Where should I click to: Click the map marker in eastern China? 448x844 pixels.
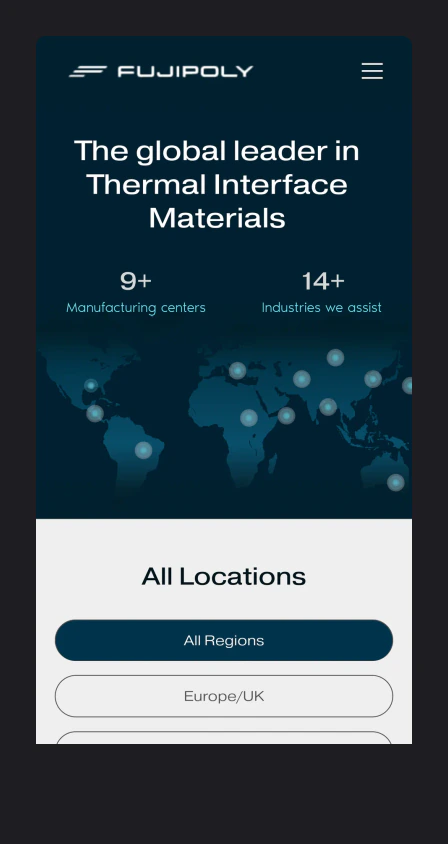(x=373, y=379)
